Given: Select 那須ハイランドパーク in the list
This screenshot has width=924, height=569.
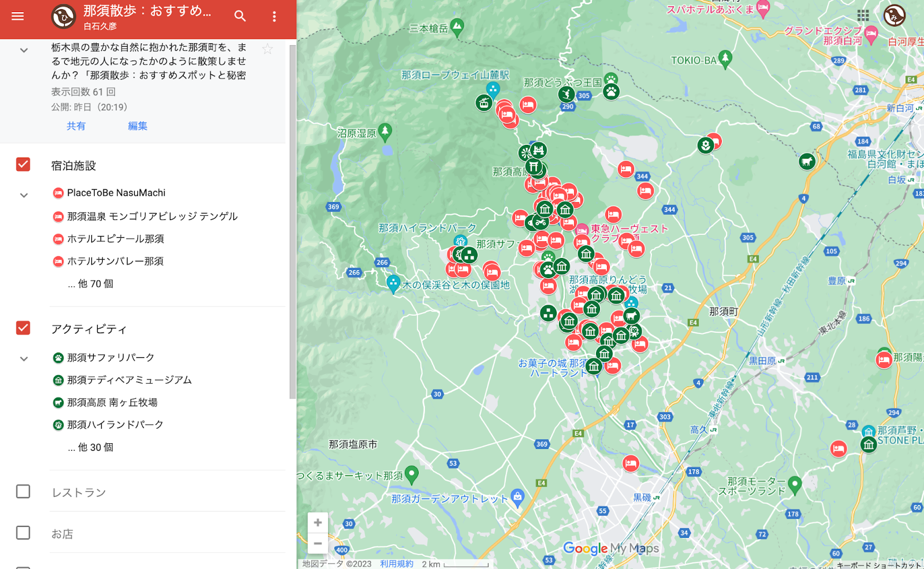Looking at the screenshot, I should (115, 425).
